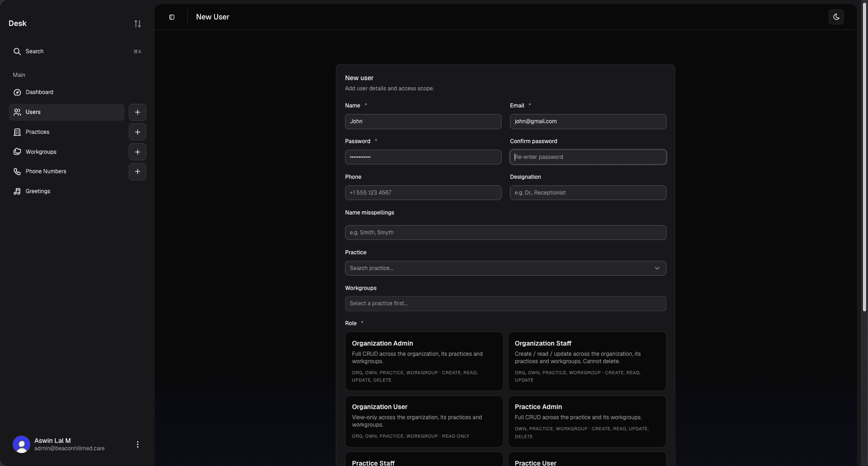868x466 pixels.
Task: Click 'Add user details and access scope.' text
Action: pos(390,88)
